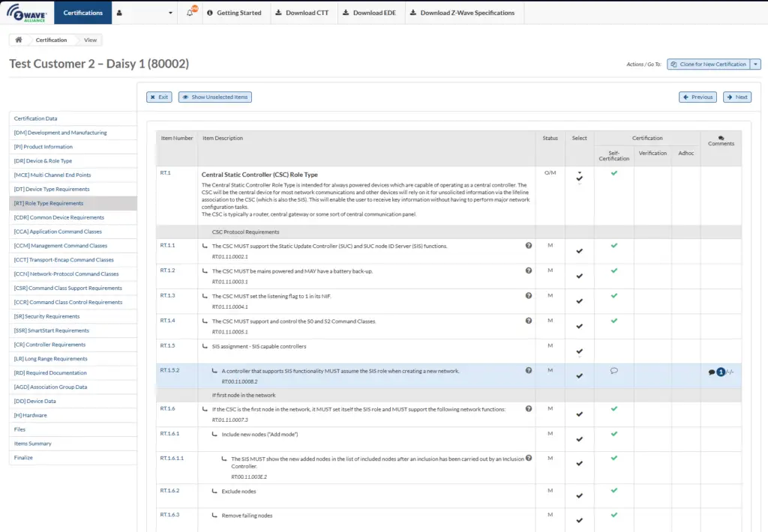Open [DT] Device Type Requirements
768x532 pixels.
point(73,189)
